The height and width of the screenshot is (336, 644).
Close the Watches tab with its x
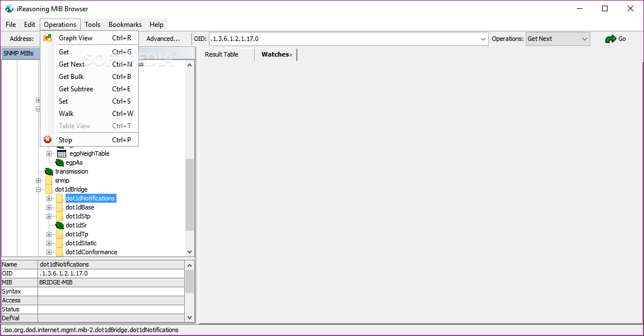click(x=291, y=55)
